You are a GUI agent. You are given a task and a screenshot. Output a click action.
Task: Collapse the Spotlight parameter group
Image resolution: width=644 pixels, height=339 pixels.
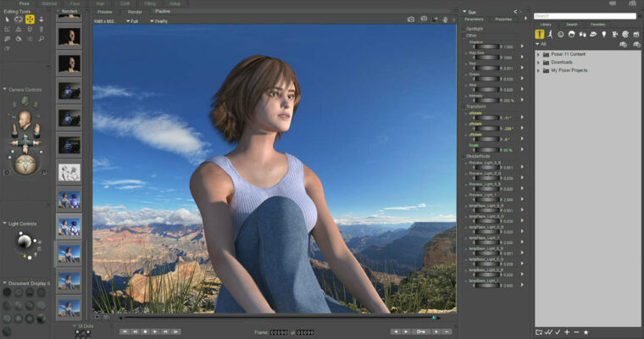pos(465,29)
